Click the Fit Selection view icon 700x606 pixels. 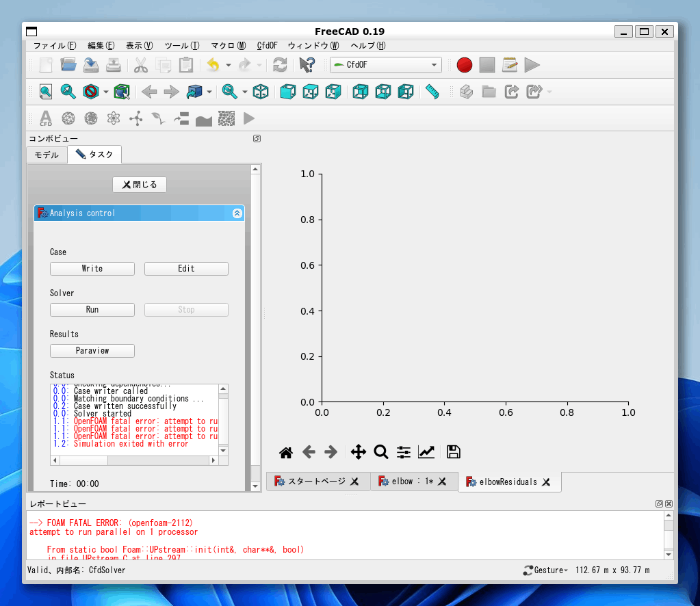point(68,92)
